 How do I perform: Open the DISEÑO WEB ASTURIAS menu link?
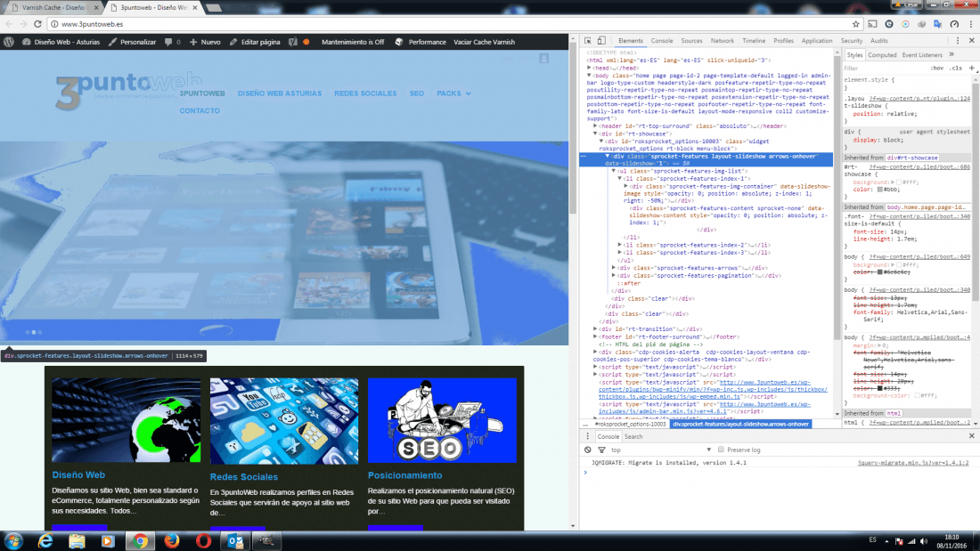tap(280, 93)
